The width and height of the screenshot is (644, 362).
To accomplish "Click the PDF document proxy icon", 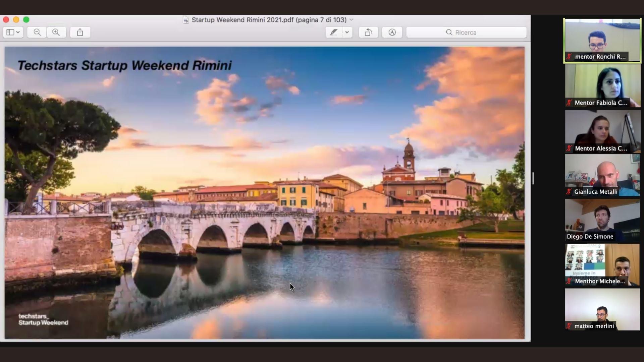I will click(185, 20).
